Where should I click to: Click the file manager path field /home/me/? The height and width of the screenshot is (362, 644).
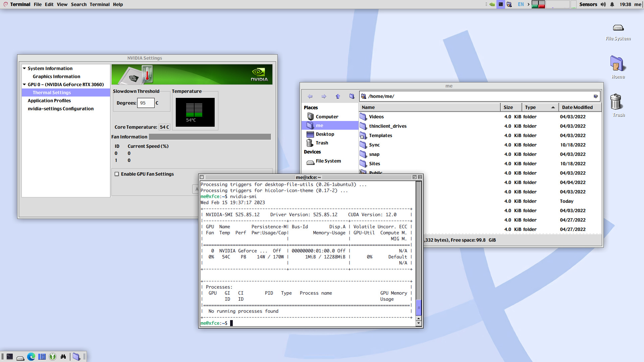click(x=479, y=97)
